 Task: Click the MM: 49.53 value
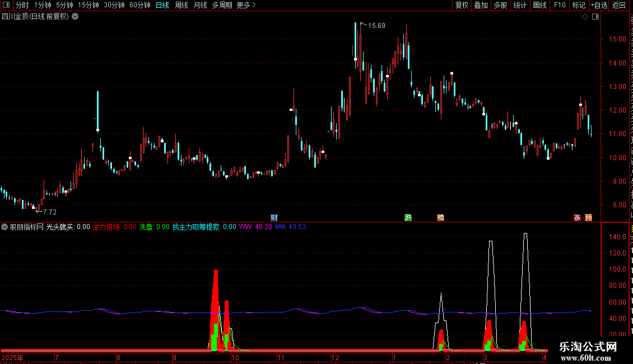(290, 227)
